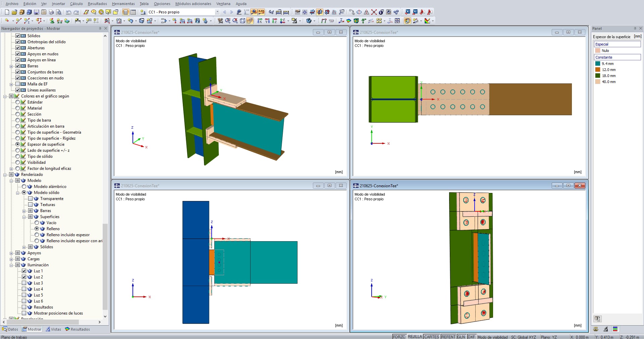Click the wireframe cube display icon

tap(243, 21)
